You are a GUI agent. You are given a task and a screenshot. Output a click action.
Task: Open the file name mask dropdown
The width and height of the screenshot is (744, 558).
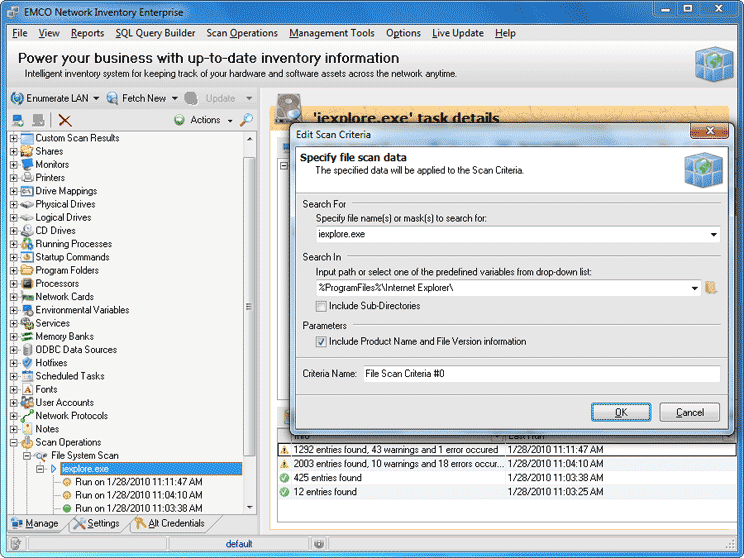(x=713, y=235)
